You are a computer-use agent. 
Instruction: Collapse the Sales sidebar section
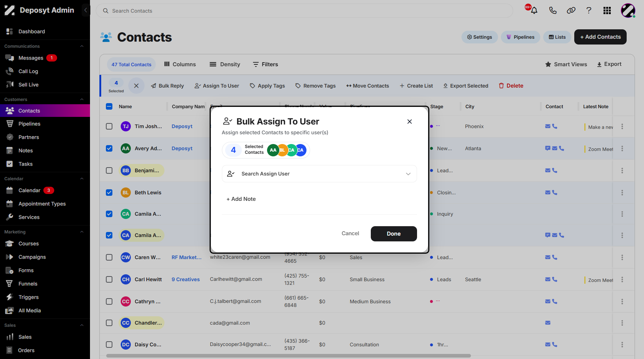point(82,325)
